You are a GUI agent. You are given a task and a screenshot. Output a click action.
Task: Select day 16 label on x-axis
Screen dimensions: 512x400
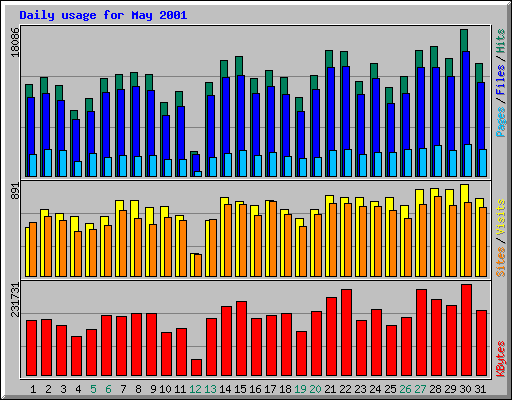coord(255,389)
